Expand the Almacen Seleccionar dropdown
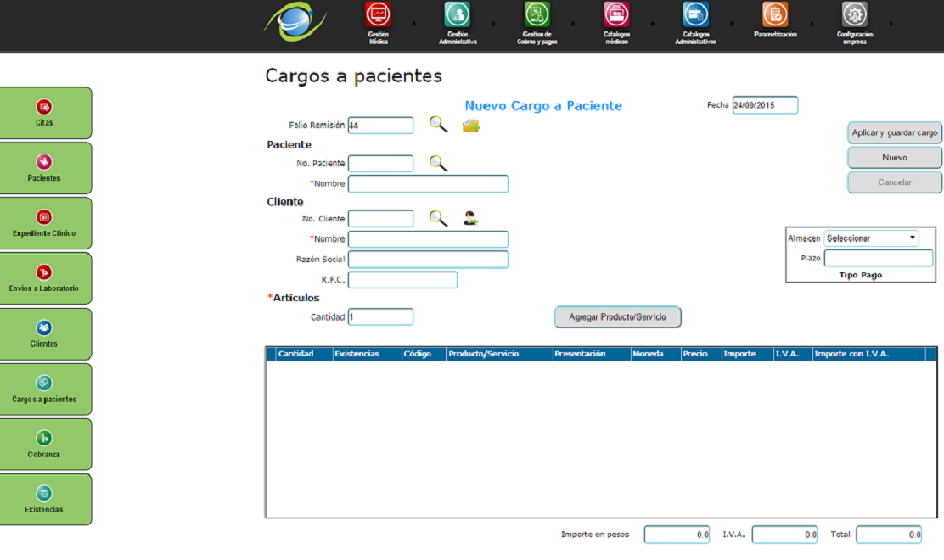Image resolution: width=944 pixels, height=560 pixels. click(x=871, y=238)
